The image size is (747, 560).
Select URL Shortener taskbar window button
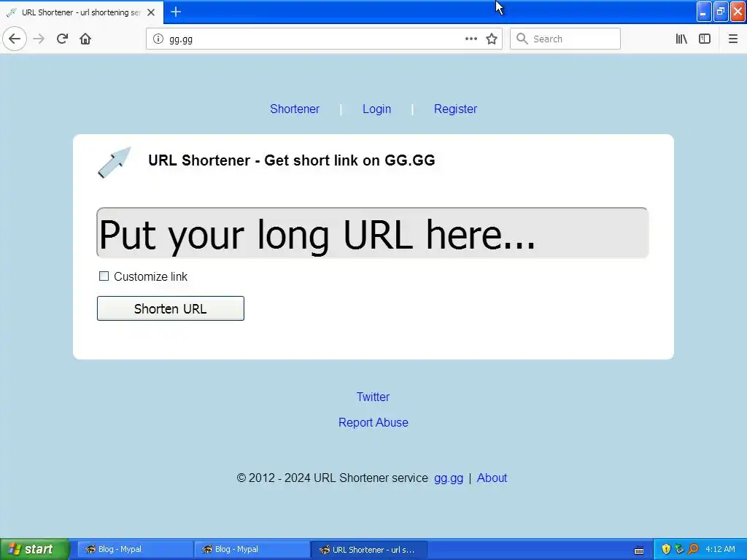pyautogui.click(x=368, y=549)
